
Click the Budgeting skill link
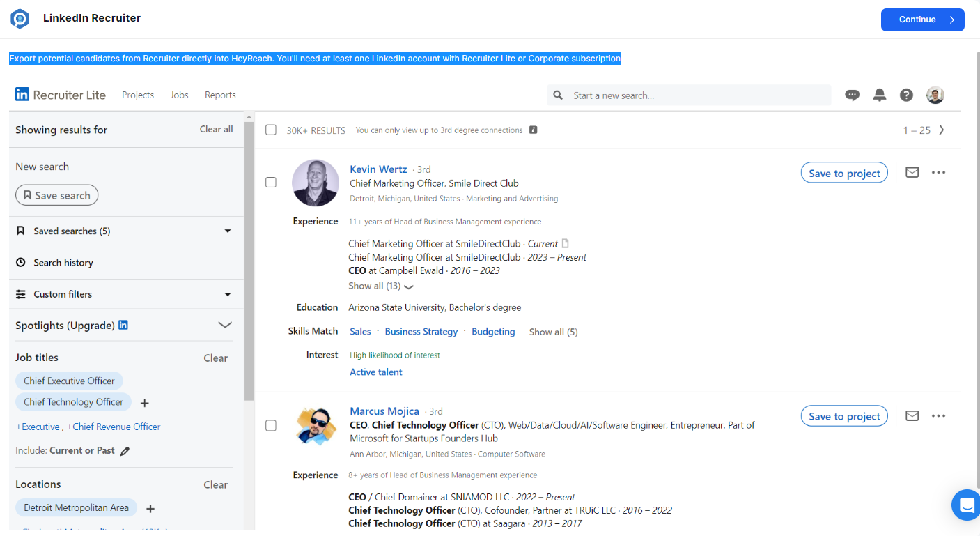(493, 332)
